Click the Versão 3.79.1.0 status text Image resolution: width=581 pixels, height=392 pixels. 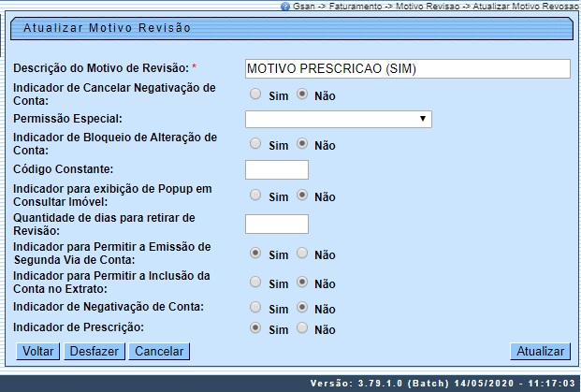point(443,383)
